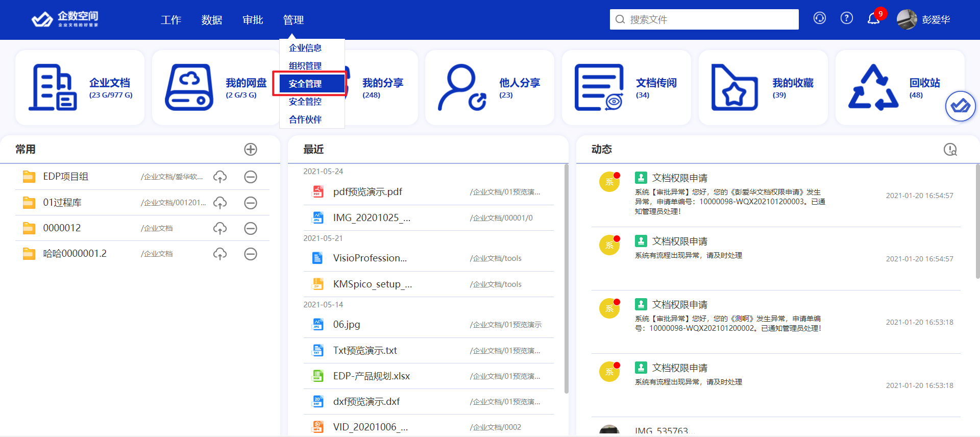Click the 2021-05-24 date header

(x=323, y=172)
